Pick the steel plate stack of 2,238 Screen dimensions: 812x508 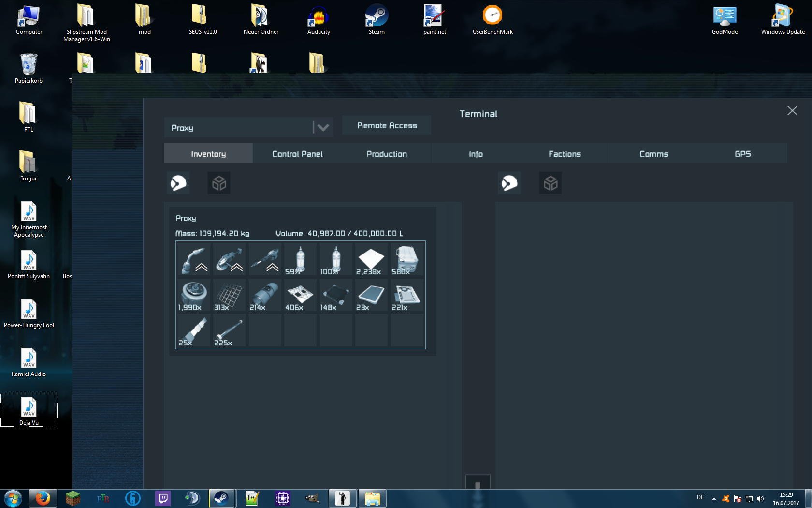tap(371, 259)
